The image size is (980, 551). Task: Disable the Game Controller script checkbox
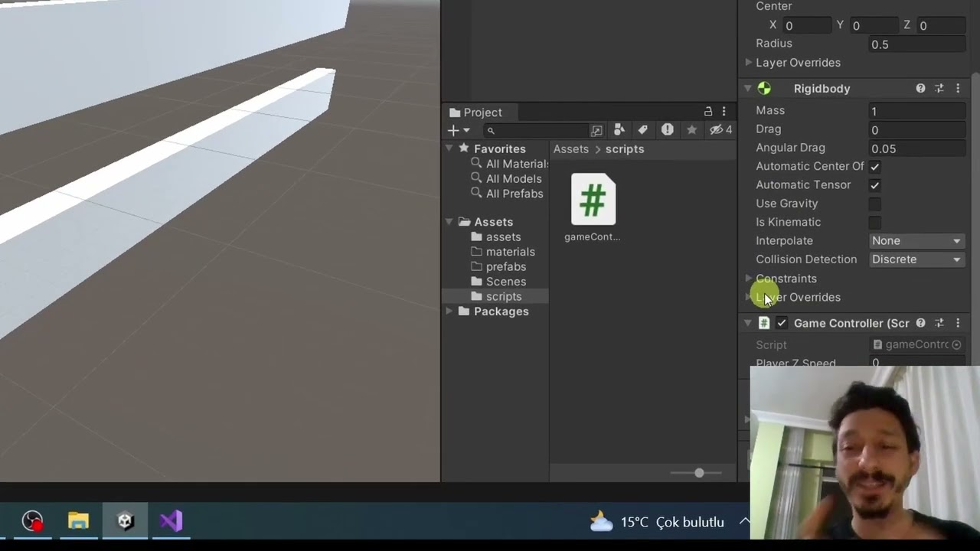point(781,323)
